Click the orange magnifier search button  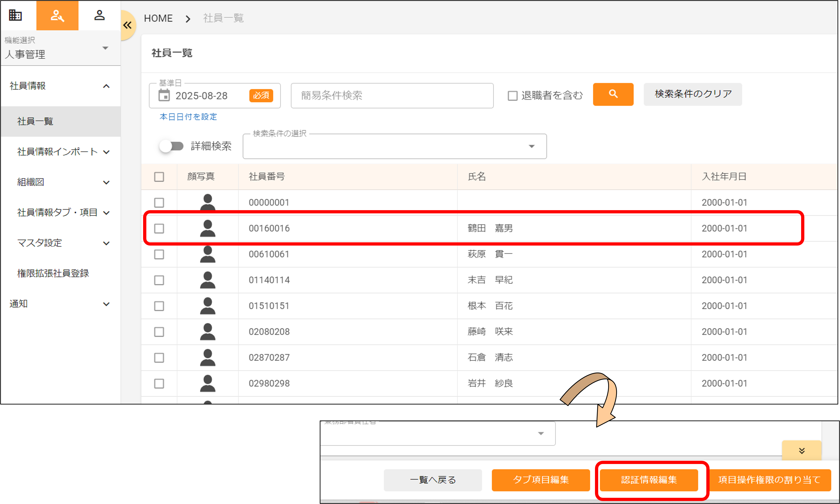click(613, 94)
